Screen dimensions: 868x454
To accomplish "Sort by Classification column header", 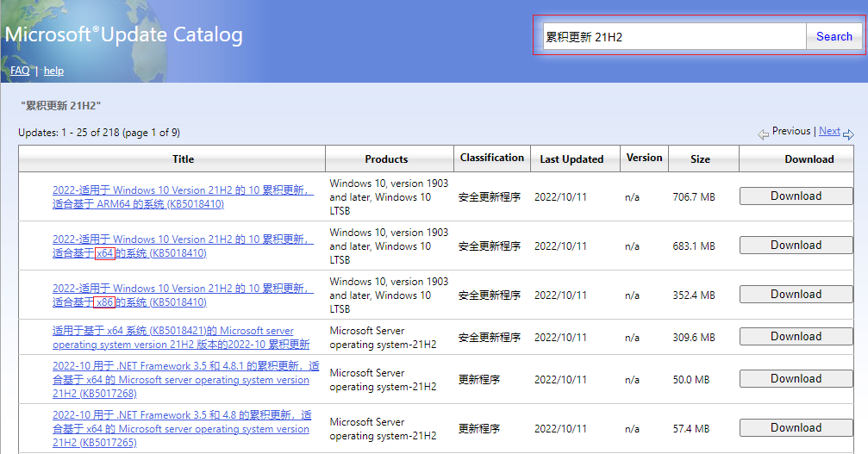I will (x=492, y=158).
